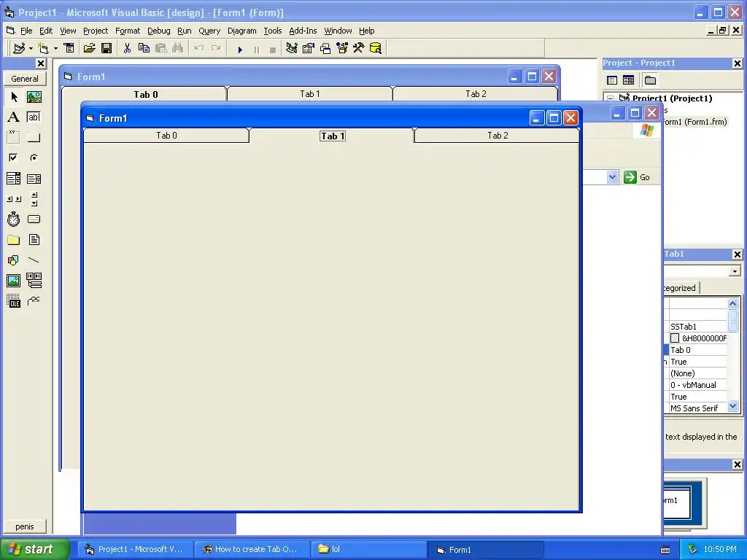Image resolution: width=747 pixels, height=560 pixels.
Task: Click the Menu Editor toolbar icon
Action: pos(69,48)
